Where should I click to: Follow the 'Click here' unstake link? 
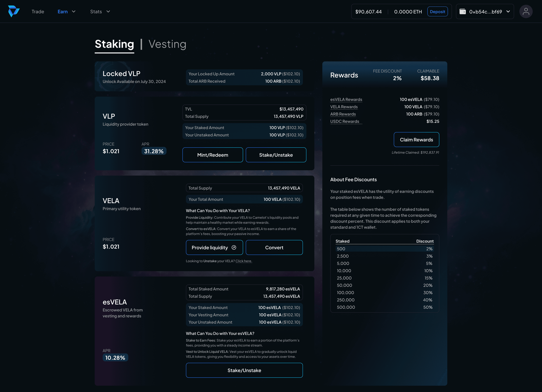[244, 261]
